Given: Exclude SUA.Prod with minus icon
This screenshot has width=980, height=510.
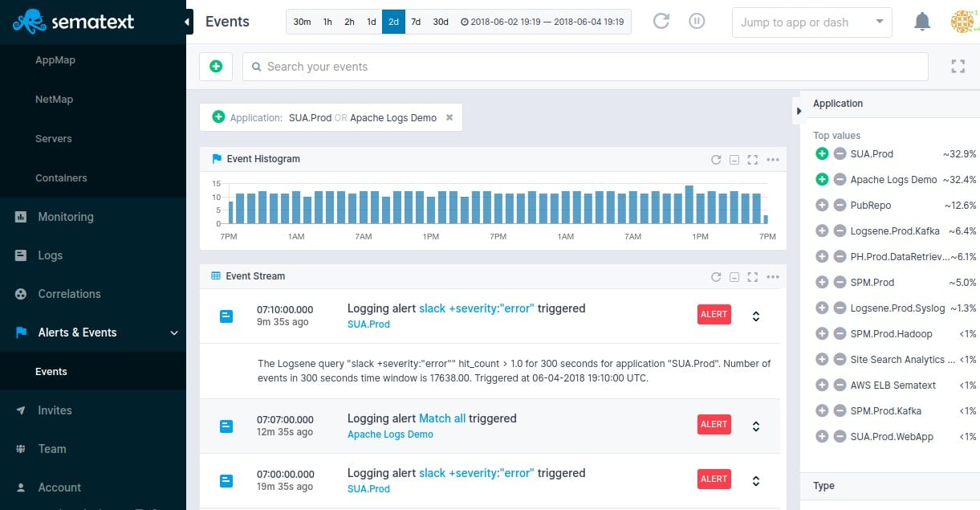Looking at the screenshot, I should pyautogui.click(x=840, y=154).
